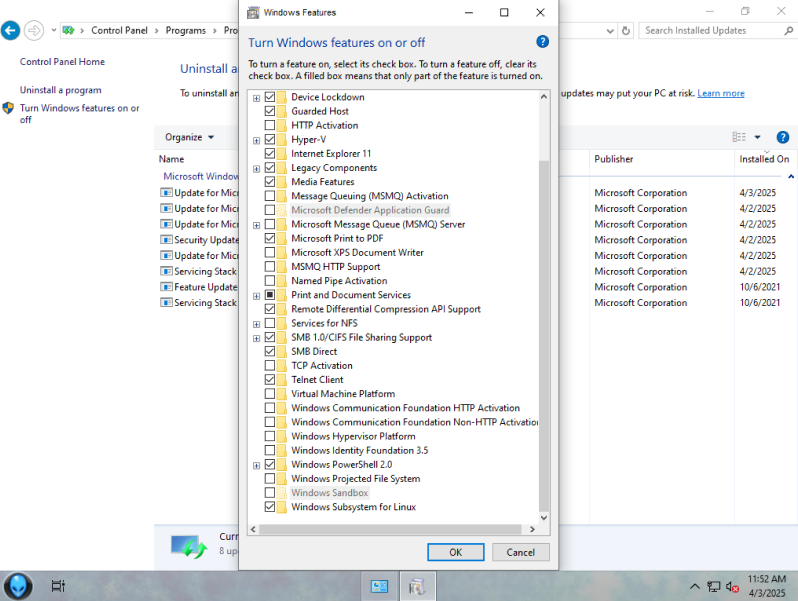Uncheck Internet Explorer 11
The height and width of the screenshot is (601, 798).
click(x=270, y=153)
